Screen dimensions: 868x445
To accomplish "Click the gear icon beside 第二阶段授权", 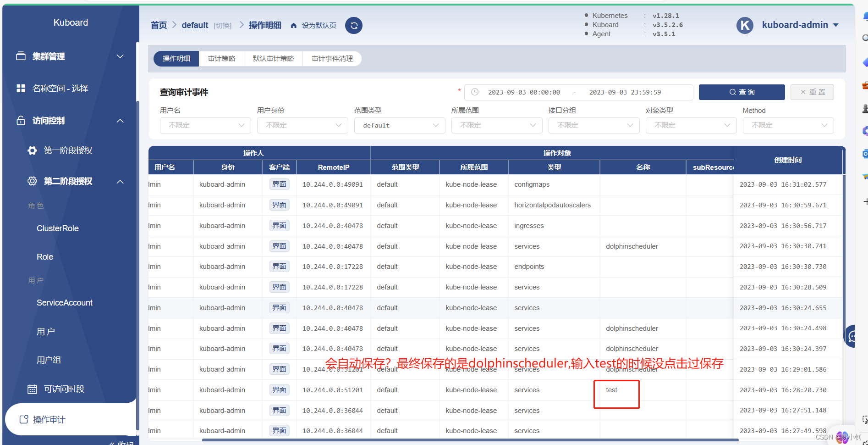I will (x=32, y=181).
